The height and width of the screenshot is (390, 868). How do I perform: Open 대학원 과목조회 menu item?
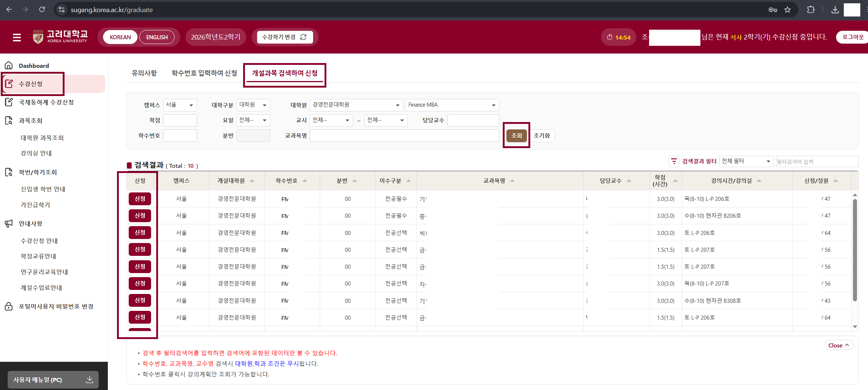42,138
